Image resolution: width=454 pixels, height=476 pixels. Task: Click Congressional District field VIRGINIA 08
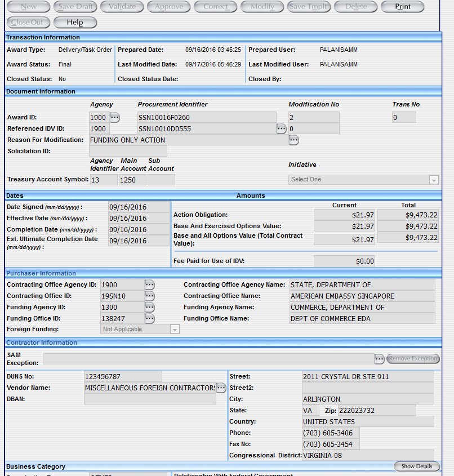click(368, 455)
